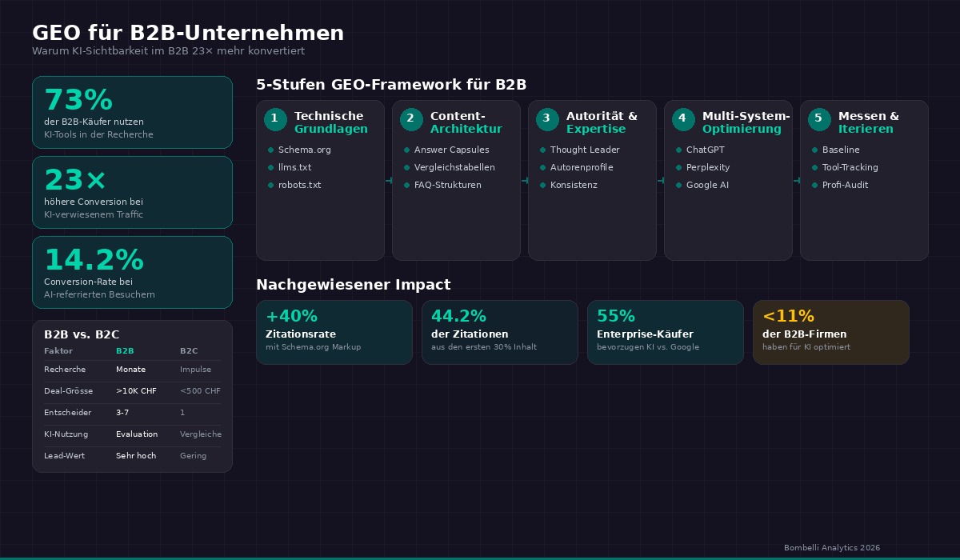Select the +40% Zitationsrate impact card
The height and width of the screenshot is (560, 960).
click(x=334, y=332)
